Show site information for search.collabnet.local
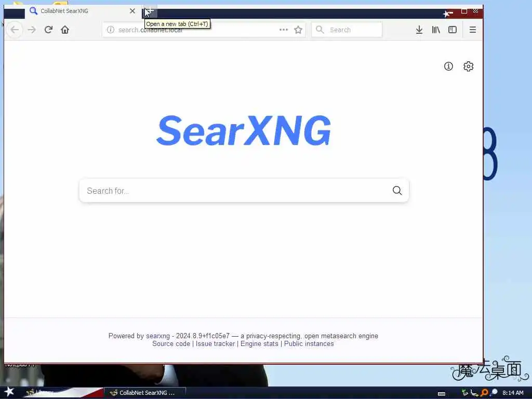 [x=110, y=30]
